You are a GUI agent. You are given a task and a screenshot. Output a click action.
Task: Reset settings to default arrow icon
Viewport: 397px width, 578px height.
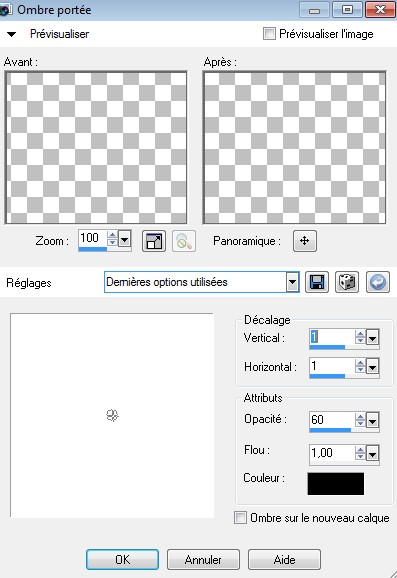(377, 282)
